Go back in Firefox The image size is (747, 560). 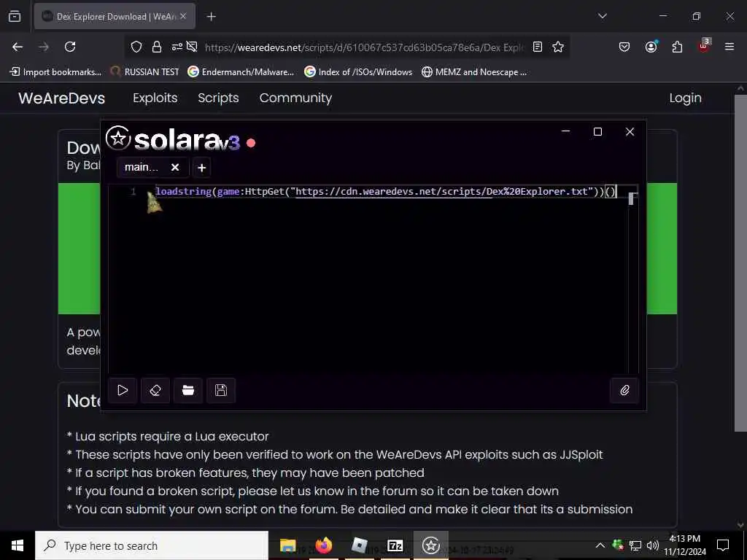18,47
